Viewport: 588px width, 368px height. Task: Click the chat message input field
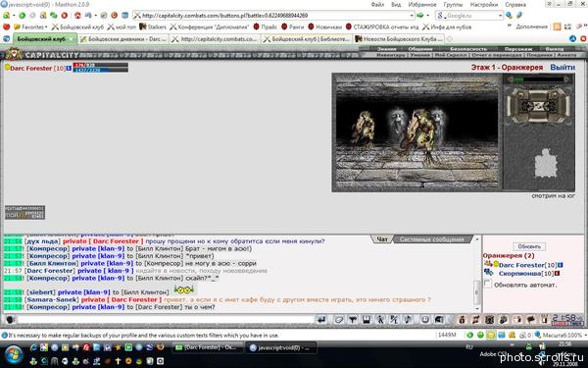pos(165,320)
